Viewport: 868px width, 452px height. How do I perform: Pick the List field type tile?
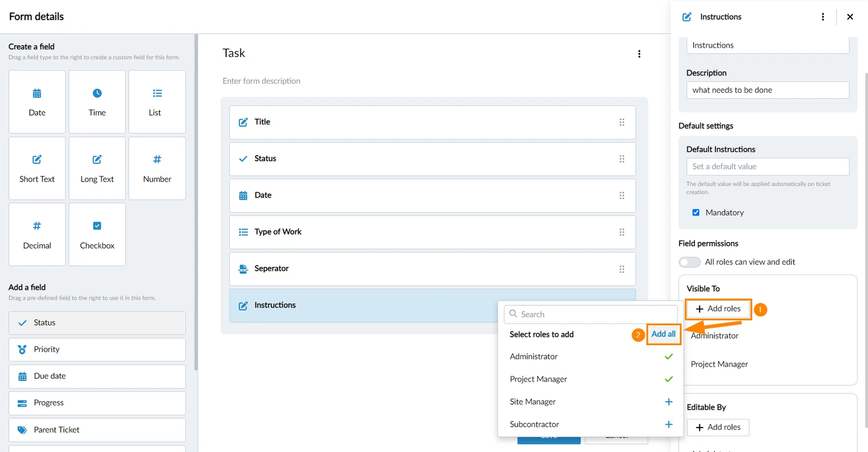point(157,101)
